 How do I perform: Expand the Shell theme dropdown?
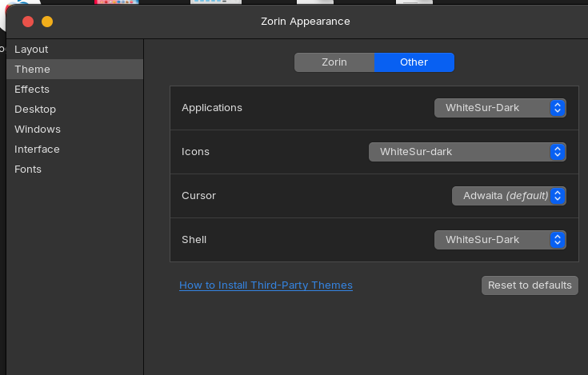coord(500,240)
